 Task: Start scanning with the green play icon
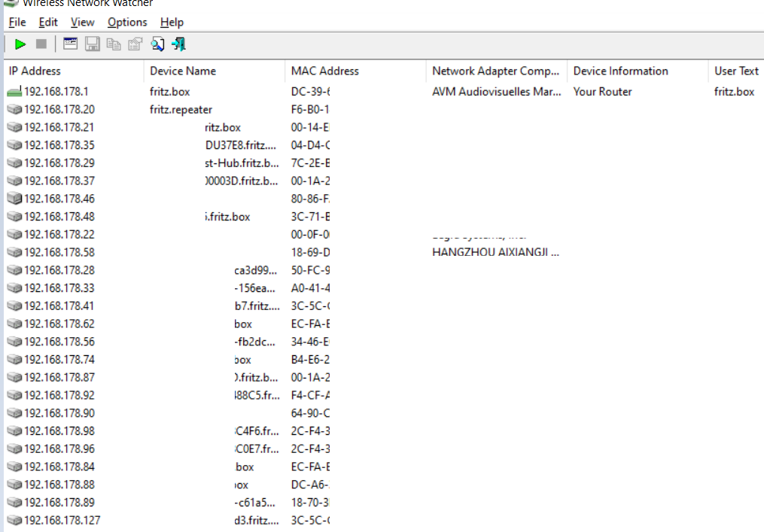tap(20, 44)
